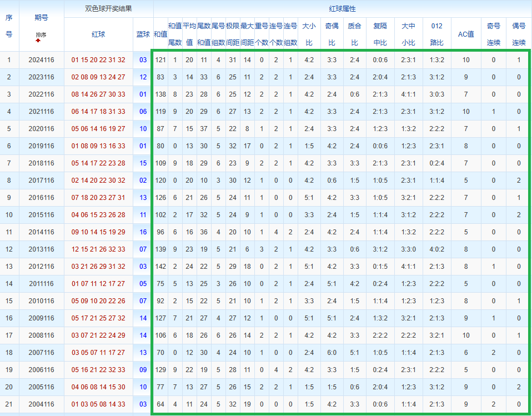Click the 尾数和值 column header
Viewport: 532px width, 416px height.
tap(204, 34)
